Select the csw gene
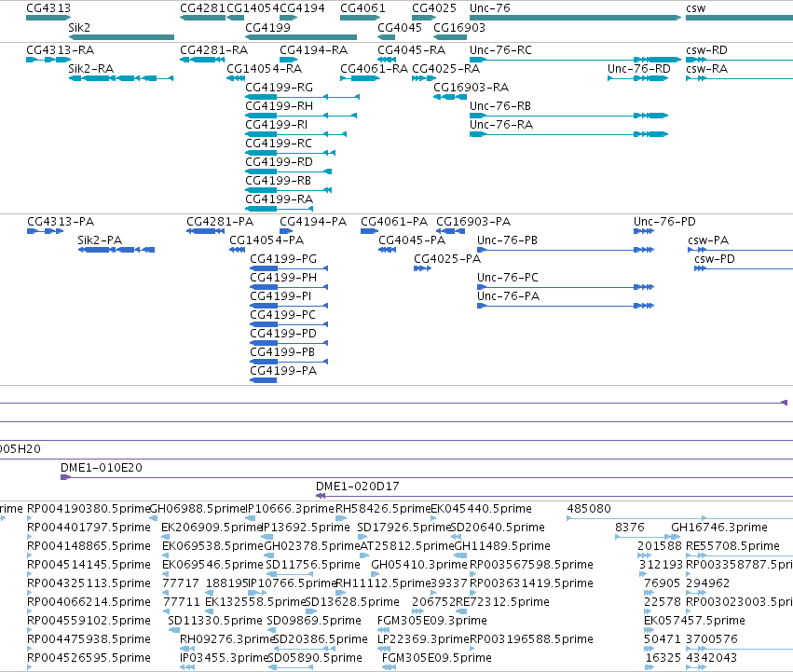 coord(739,18)
